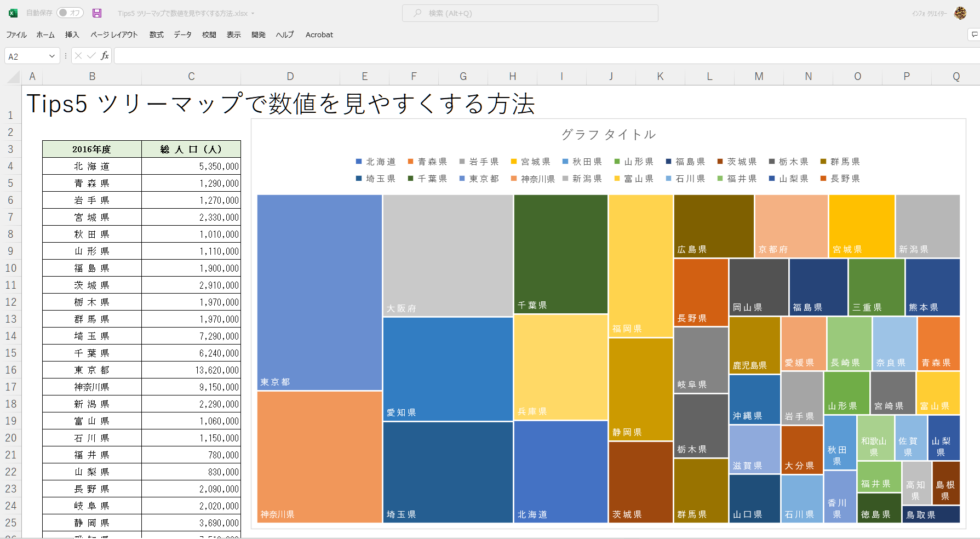Expand the Name Box dropdown arrow
The image size is (980, 539).
tap(52, 56)
